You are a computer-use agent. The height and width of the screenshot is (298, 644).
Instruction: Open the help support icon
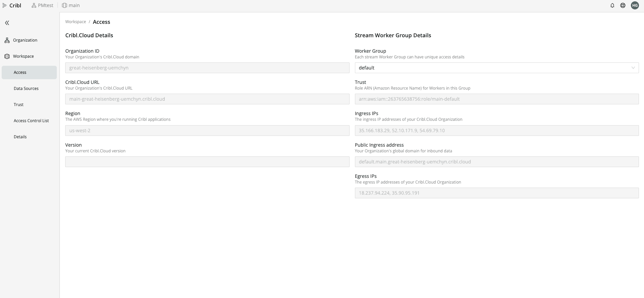point(623,5)
